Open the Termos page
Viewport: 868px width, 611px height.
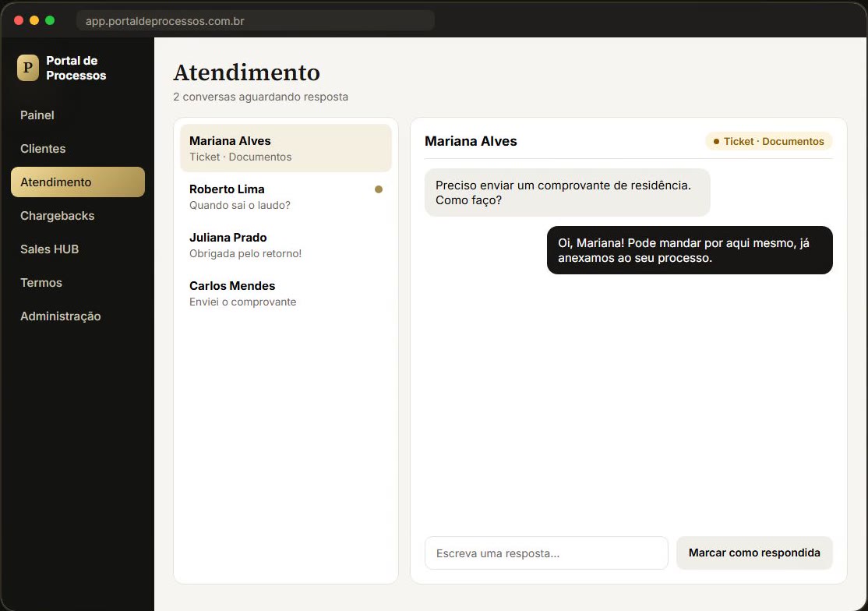pyautogui.click(x=77, y=283)
